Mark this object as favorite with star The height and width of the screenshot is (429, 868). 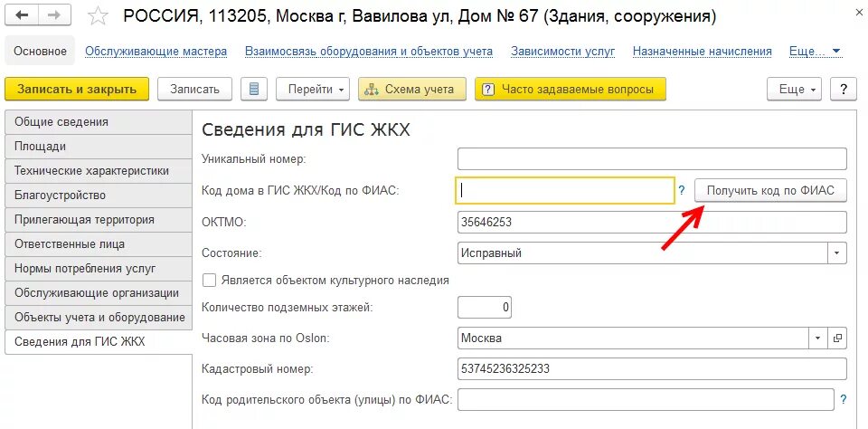click(99, 16)
